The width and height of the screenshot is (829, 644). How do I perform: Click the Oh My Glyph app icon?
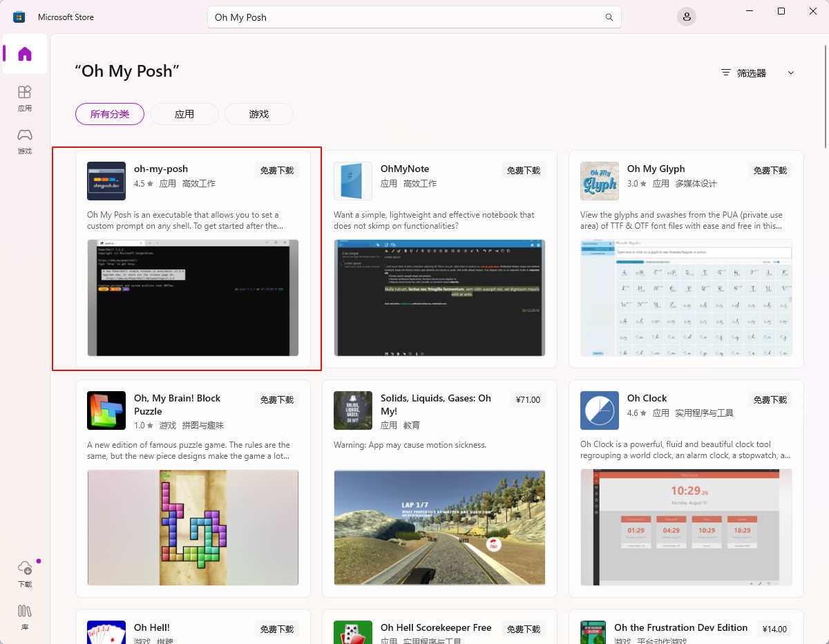(600, 181)
